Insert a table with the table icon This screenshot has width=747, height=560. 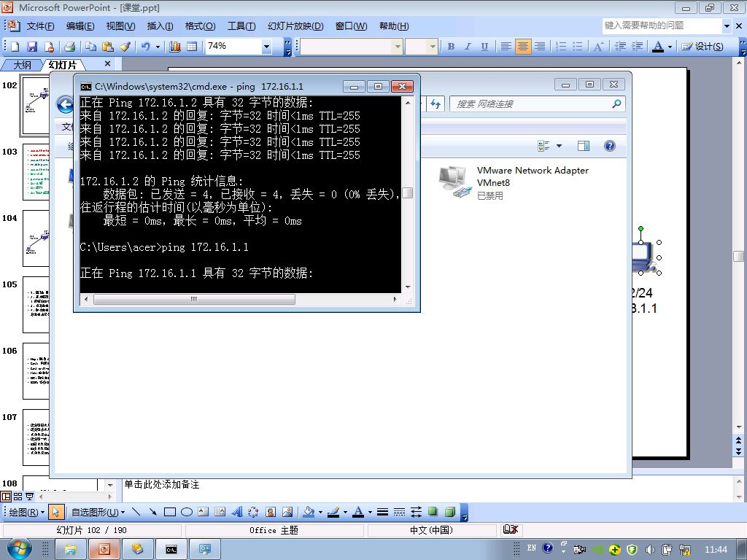[192, 46]
